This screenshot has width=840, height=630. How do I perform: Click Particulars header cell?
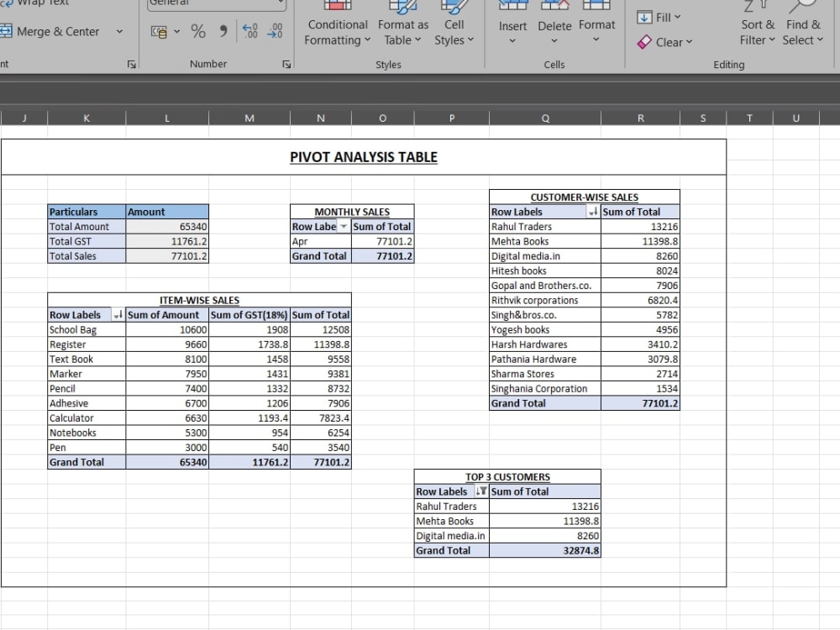[87, 212]
